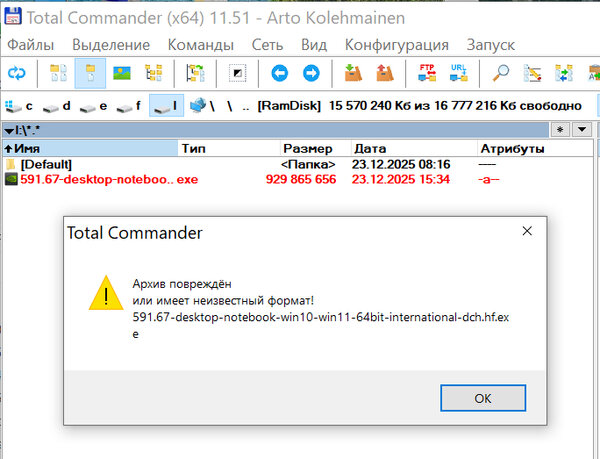
Task: Click the file size 929 865 656
Action: pyautogui.click(x=301, y=179)
